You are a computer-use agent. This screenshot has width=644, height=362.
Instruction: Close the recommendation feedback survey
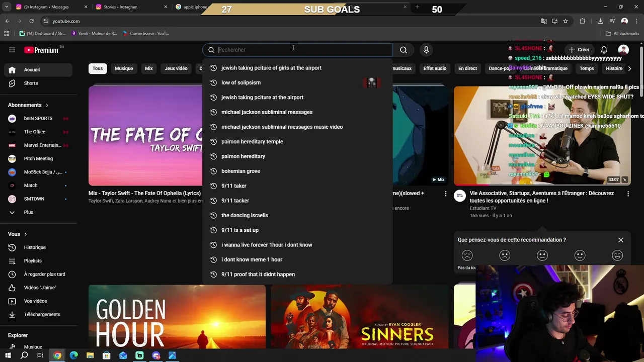tap(621, 240)
